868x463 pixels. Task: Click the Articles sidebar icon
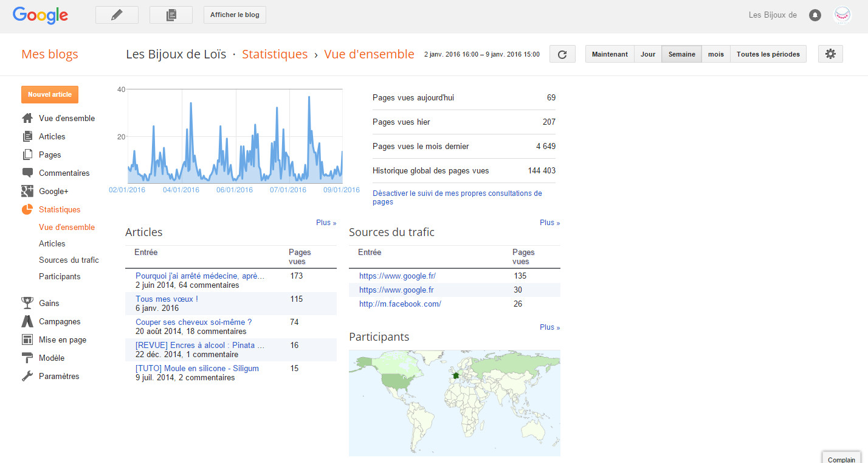(27, 136)
